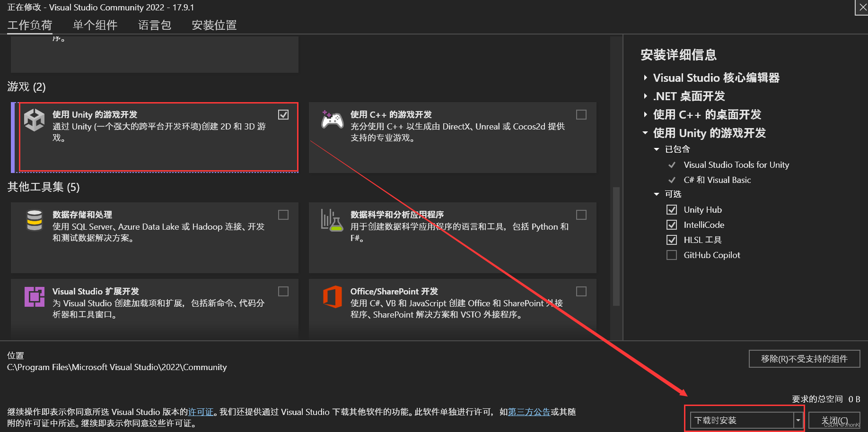Click the 安装详细信息 heading
Image resolution: width=868 pixels, height=432 pixels.
[679, 55]
